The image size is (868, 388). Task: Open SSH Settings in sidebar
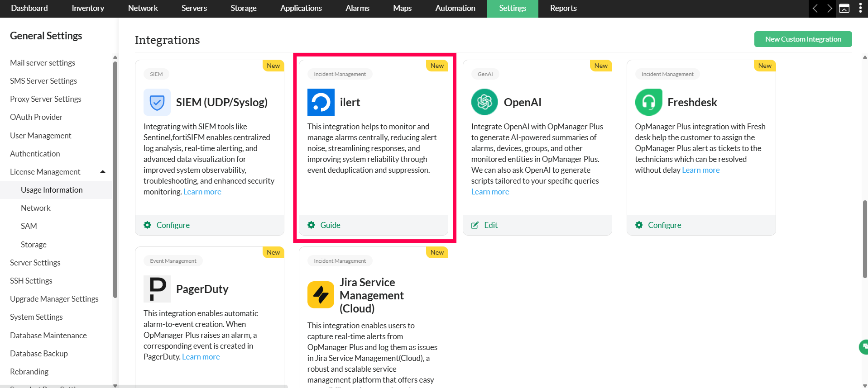pyautogui.click(x=31, y=281)
